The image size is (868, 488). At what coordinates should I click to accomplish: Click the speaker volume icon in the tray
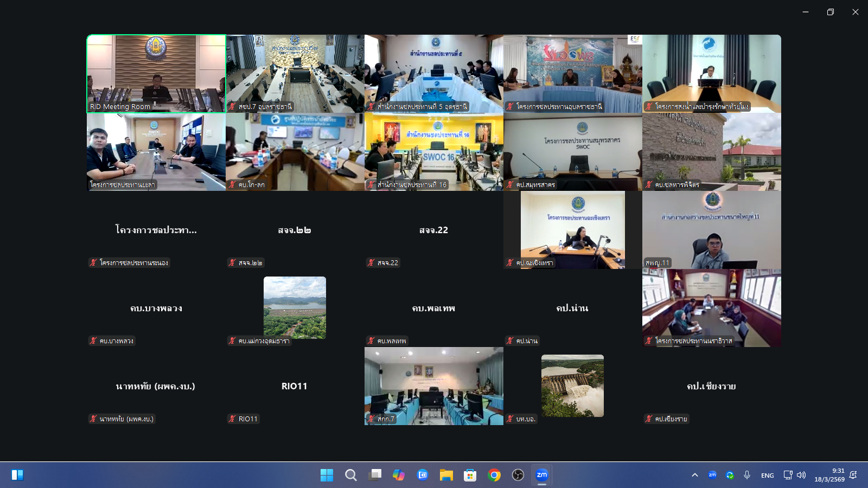click(x=801, y=475)
